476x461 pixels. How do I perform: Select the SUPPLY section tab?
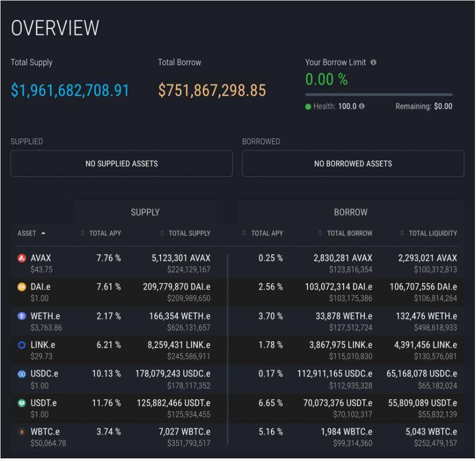(x=145, y=212)
